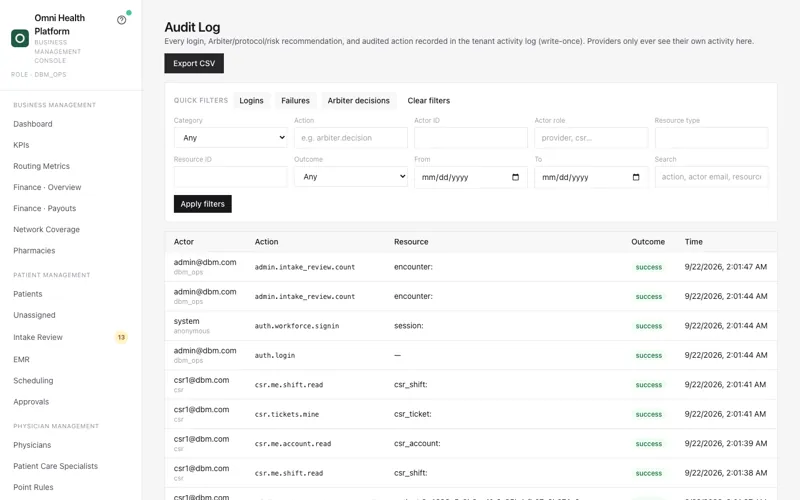Image resolution: width=800 pixels, height=500 pixels.
Task: Open Physicians page
Action: (x=32, y=445)
